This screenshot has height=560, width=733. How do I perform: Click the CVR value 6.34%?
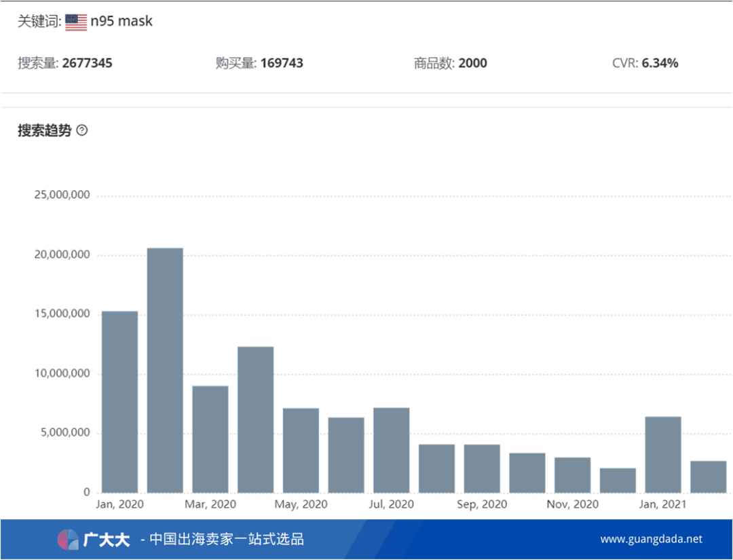pos(660,63)
